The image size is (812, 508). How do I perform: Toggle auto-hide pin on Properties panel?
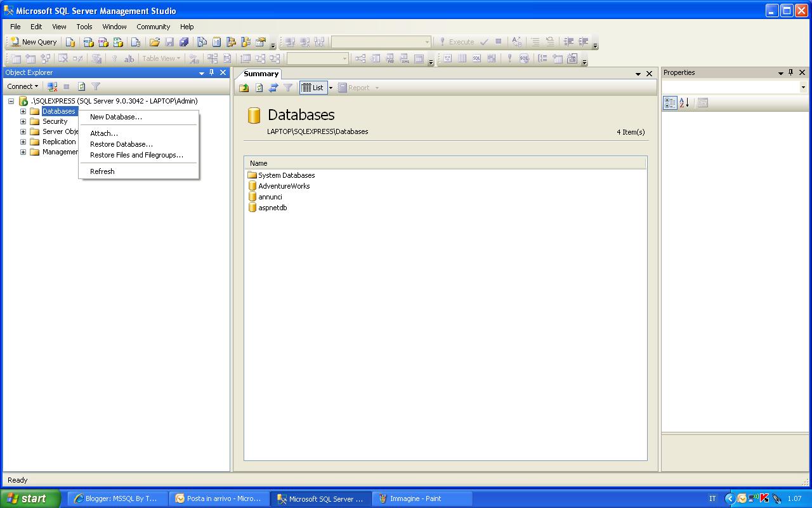(x=791, y=72)
